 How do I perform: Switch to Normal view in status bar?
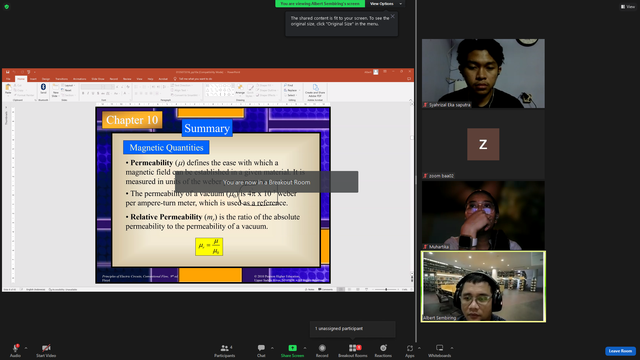pyautogui.click(x=340, y=289)
